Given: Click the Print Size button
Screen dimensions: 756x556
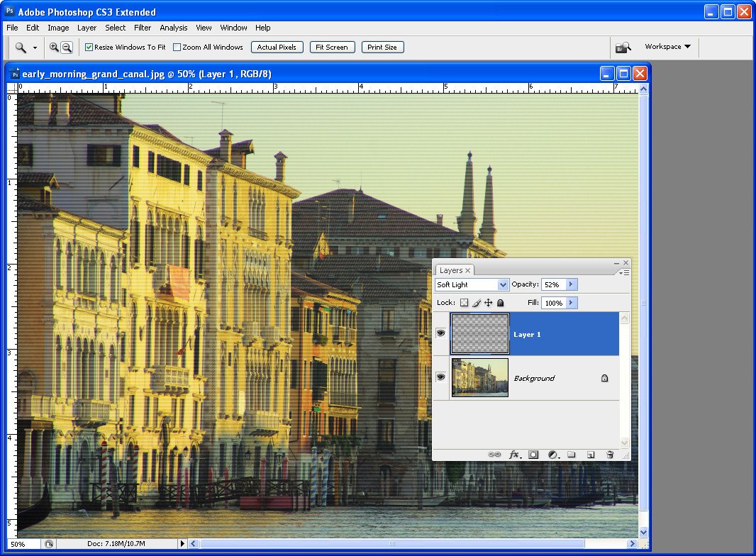Looking at the screenshot, I should (x=382, y=48).
